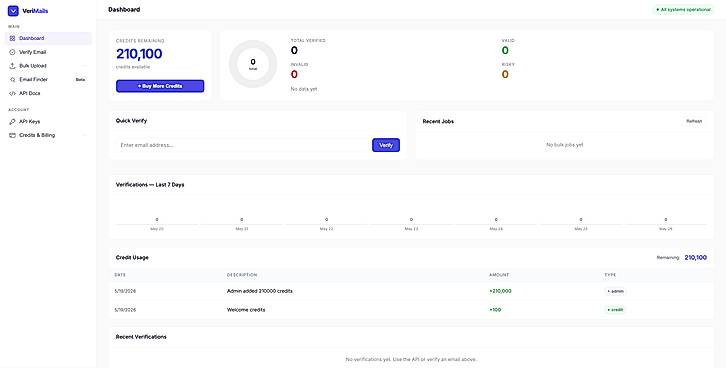The height and width of the screenshot is (368, 726).
Task: Click the Risky count in orange
Action: (505, 74)
